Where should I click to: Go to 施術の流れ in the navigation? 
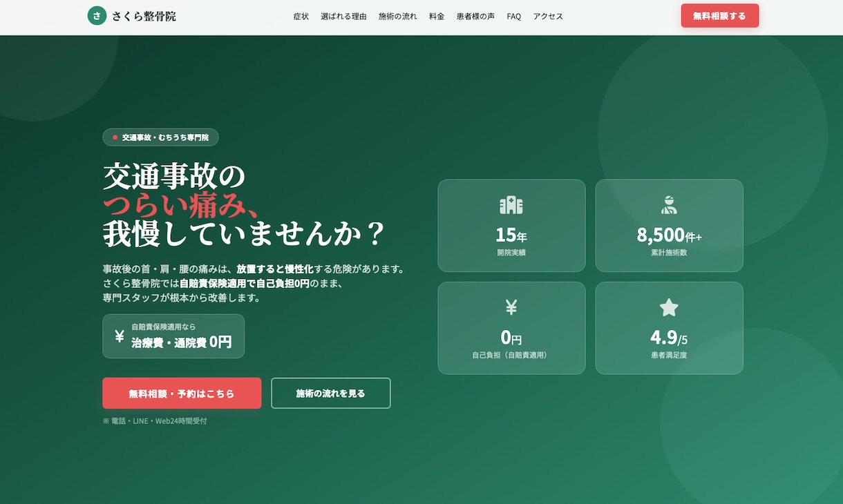pos(398,16)
